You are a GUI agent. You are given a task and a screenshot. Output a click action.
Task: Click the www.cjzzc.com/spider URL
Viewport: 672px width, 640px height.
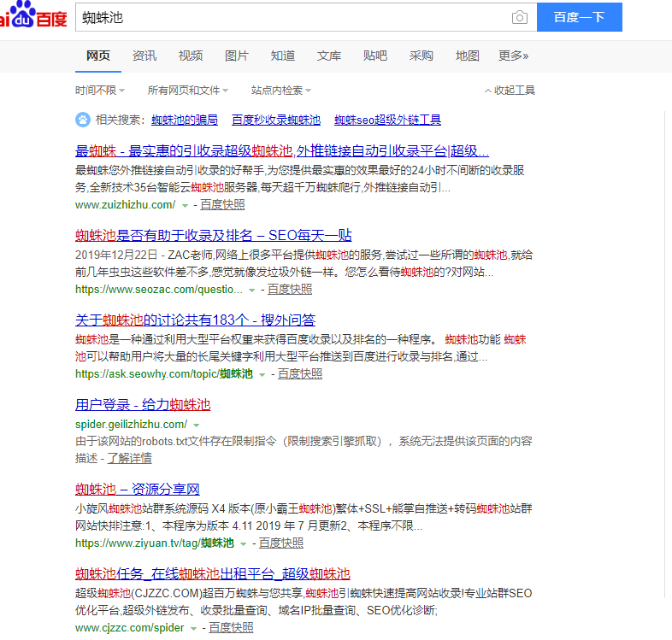coord(129,628)
